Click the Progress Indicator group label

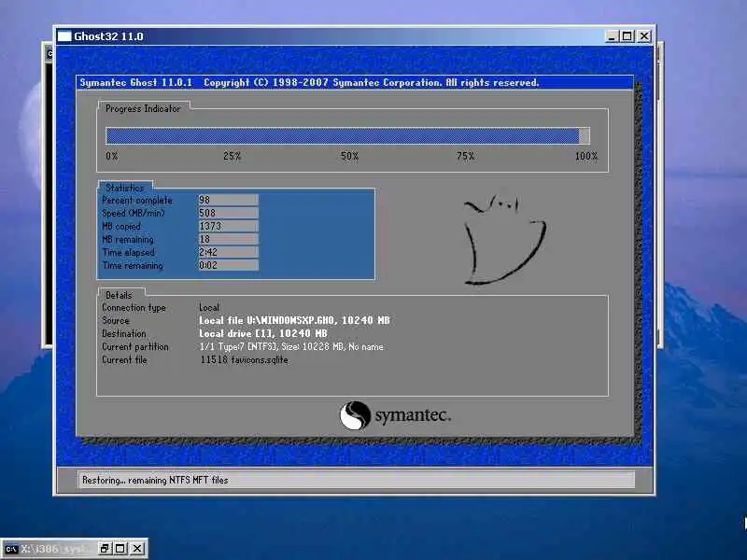click(x=143, y=108)
